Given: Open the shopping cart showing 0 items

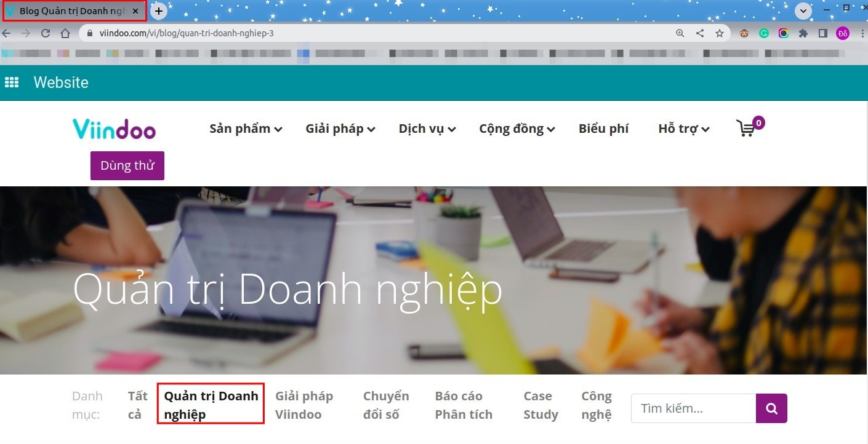Looking at the screenshot, I should (x=747, y=128).
